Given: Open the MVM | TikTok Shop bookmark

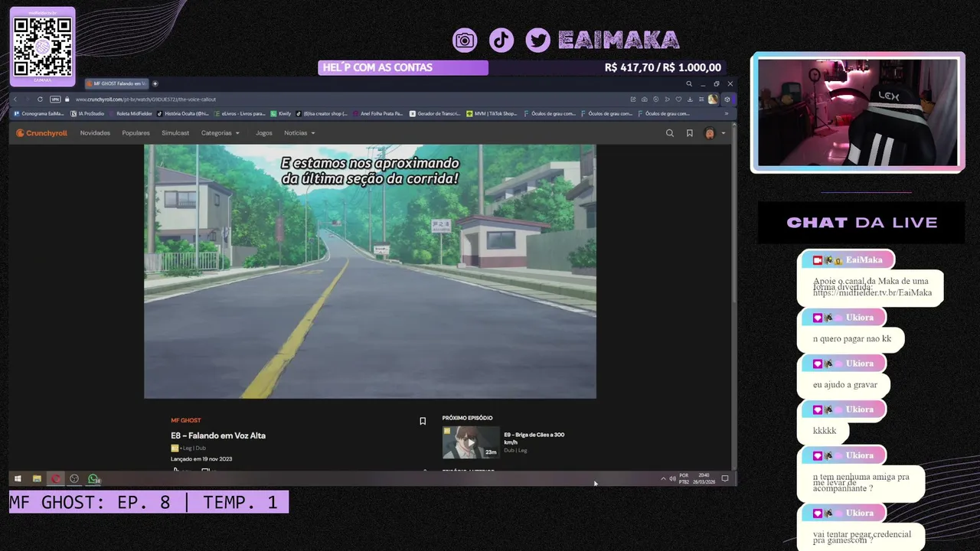Looking at the screenshot, I should [x=492, y=113].
